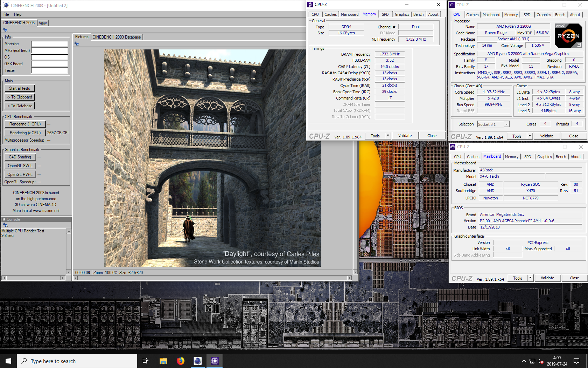Open the CINEBENCH 2003 Database tab
This screenshot has width=588, height=368.
coord(117,37)
